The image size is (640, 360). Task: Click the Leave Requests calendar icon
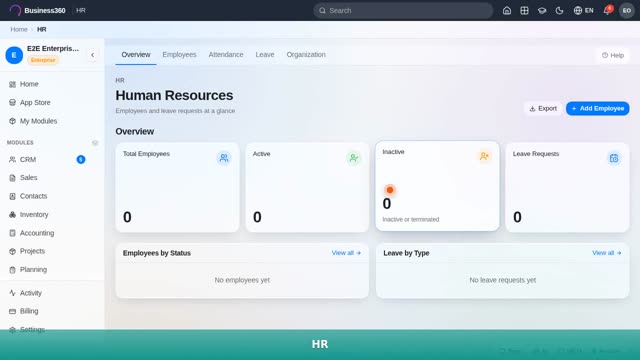[614, 158]
